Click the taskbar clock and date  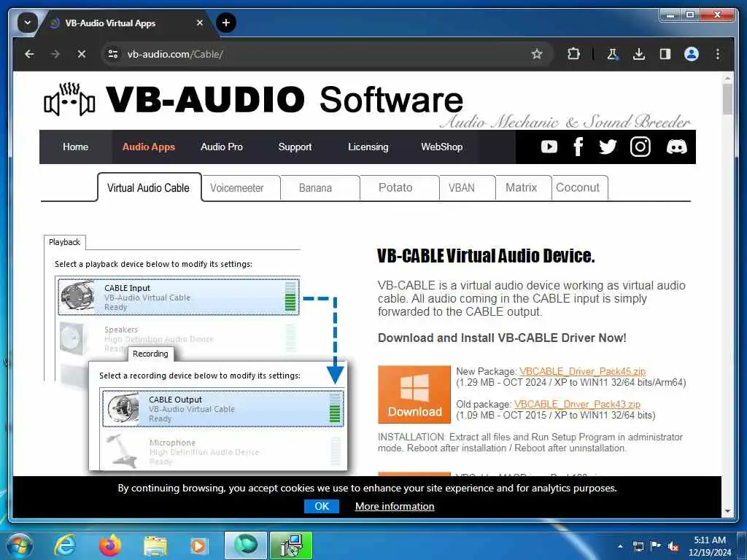click(x=709, y=546)
